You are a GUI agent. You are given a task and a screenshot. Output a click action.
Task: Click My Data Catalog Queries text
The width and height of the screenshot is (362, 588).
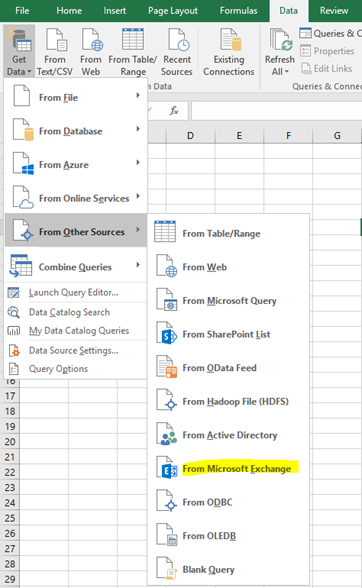pos(79,331)
